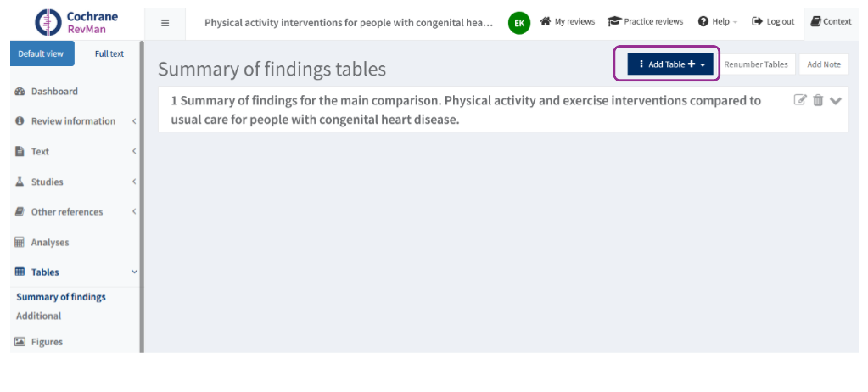The image size is (868, 392).
Task: Click the EK user avatar
Action: [x=518, y=23]
